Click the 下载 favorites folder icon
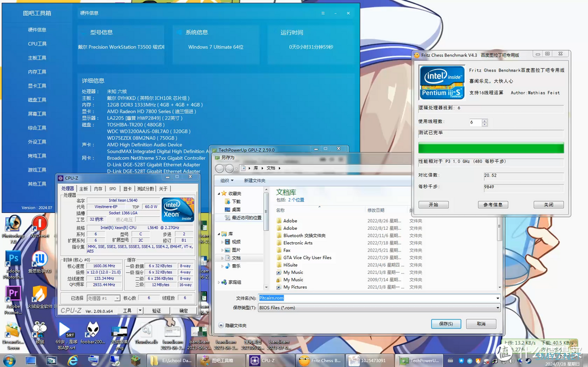Viewport: 588px width, 367px height. 227,201
